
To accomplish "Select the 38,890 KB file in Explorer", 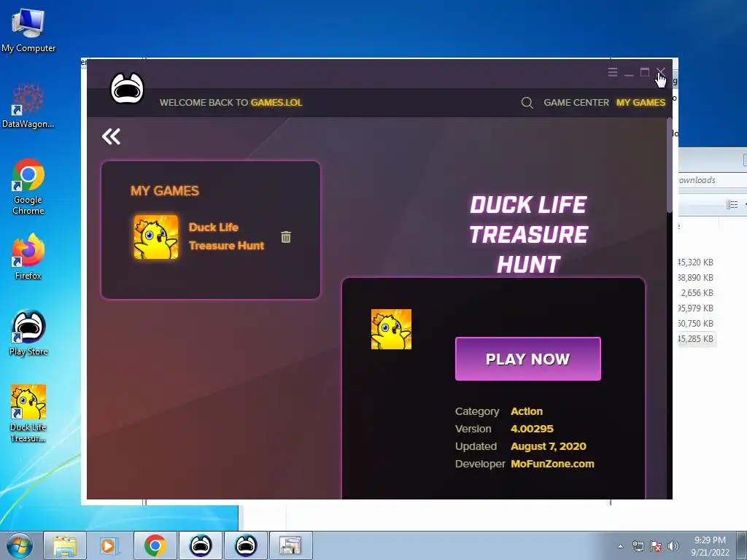I will [x=696, y=278].
